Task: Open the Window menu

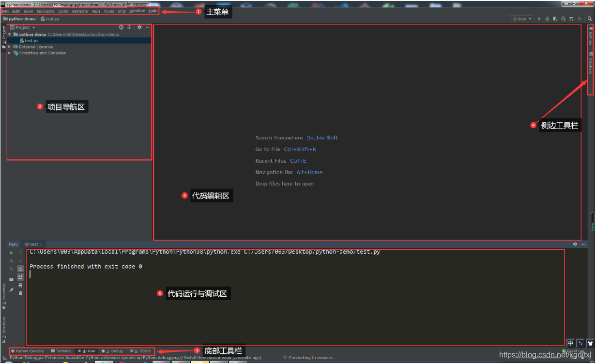Action: 137,11
